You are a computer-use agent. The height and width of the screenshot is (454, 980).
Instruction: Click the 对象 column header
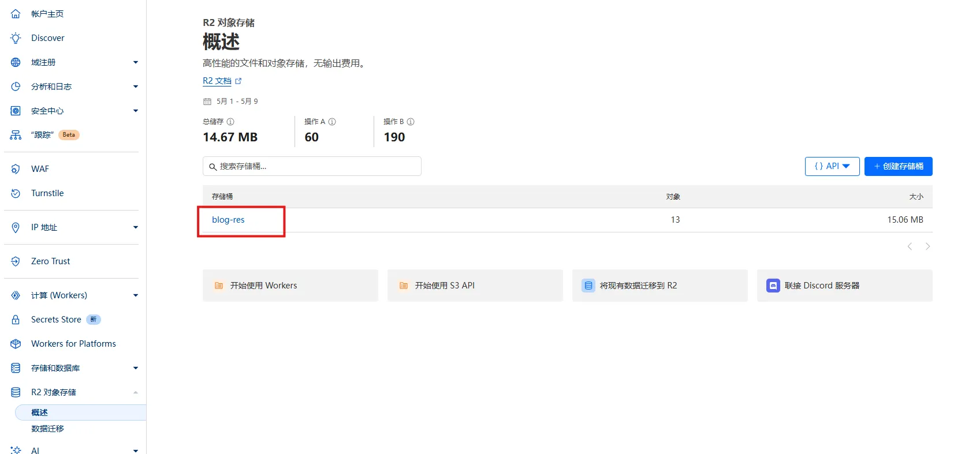click(673, 197)
